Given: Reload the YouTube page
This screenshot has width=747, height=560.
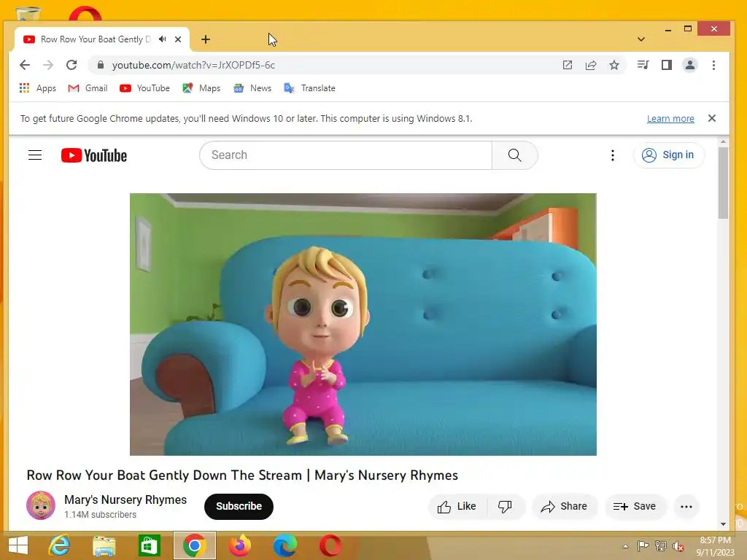Looking at the screenshot, I should 71,65.
